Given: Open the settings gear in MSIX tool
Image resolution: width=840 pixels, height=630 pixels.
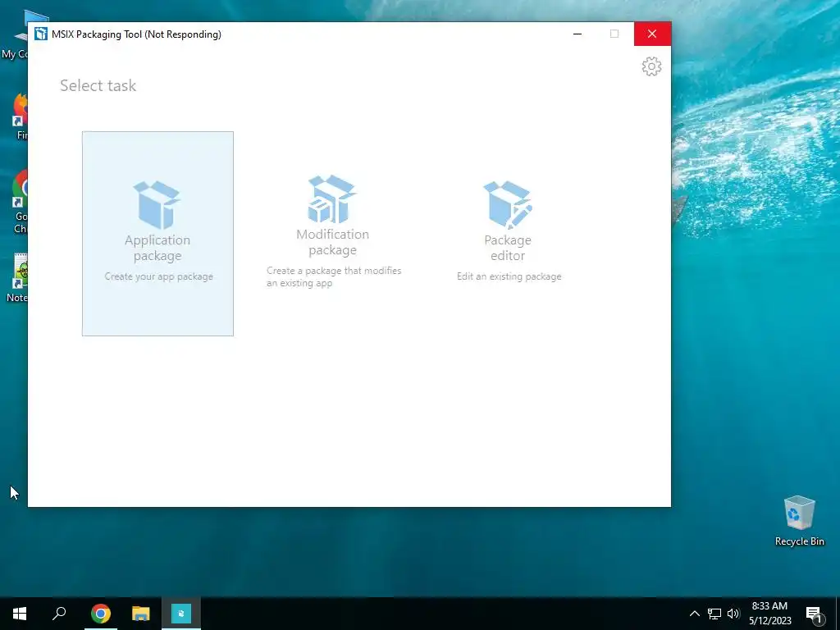Looking at the screenshot, I should pyautogui.click(x=651, y=66).
